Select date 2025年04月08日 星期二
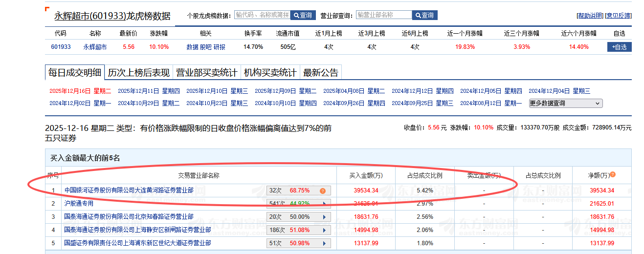The width and height of the screenshot is (644, 254). pos(354,91)
